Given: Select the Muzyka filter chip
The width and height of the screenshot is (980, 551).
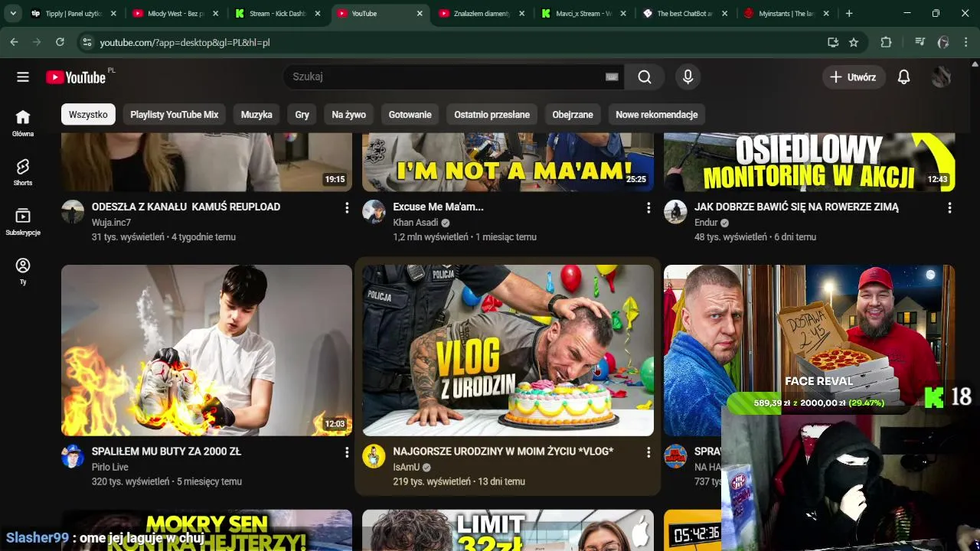Looking at the screenshot, I should 256,115.
